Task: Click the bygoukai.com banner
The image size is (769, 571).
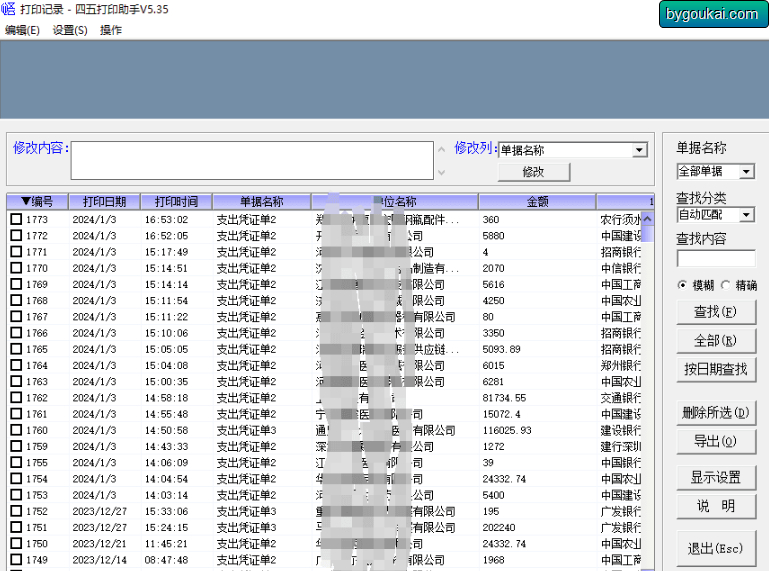Action: click(x=713, y=14)
